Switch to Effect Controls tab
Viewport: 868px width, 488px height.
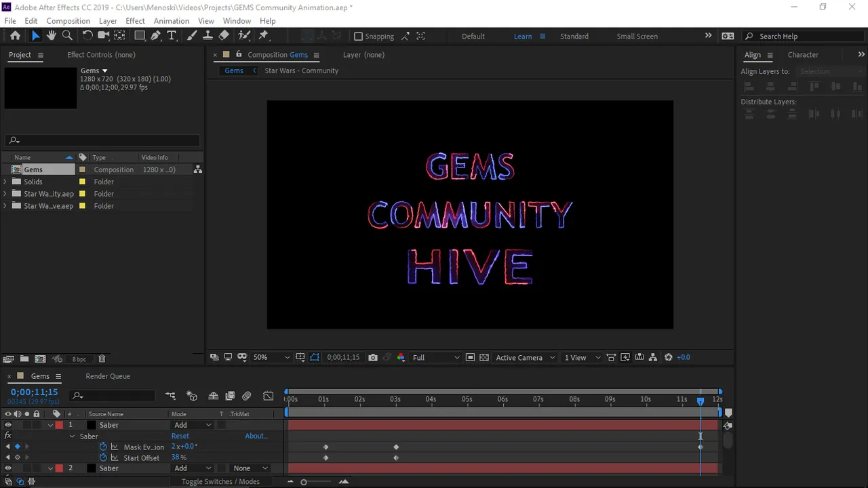[101, 55]
